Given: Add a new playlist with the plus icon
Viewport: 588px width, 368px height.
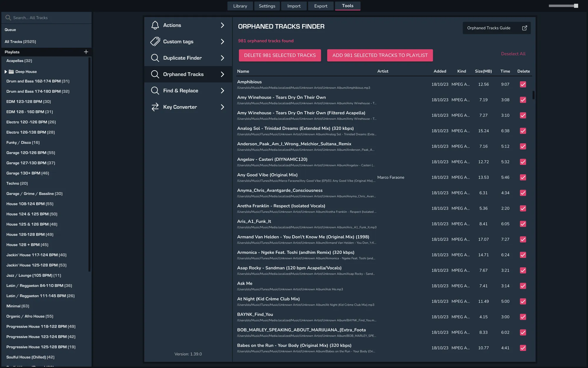Looking at the screenshot, I should [86, 52].
